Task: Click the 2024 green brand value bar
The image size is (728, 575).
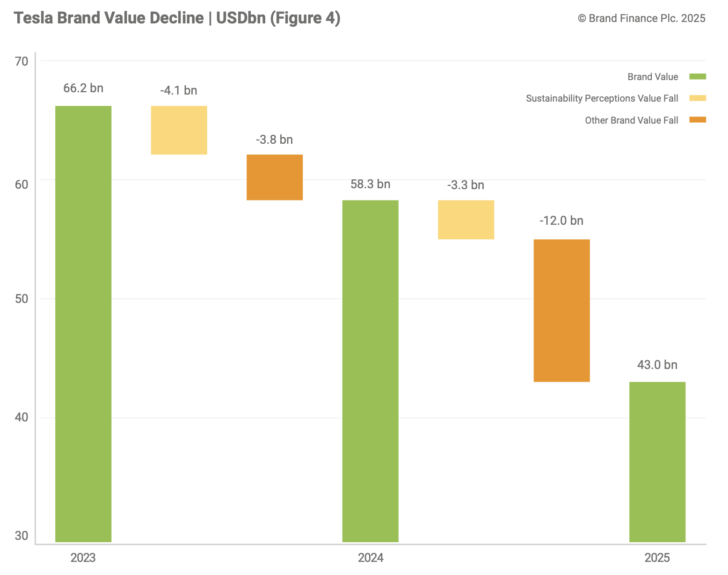Action: point(370,370)
